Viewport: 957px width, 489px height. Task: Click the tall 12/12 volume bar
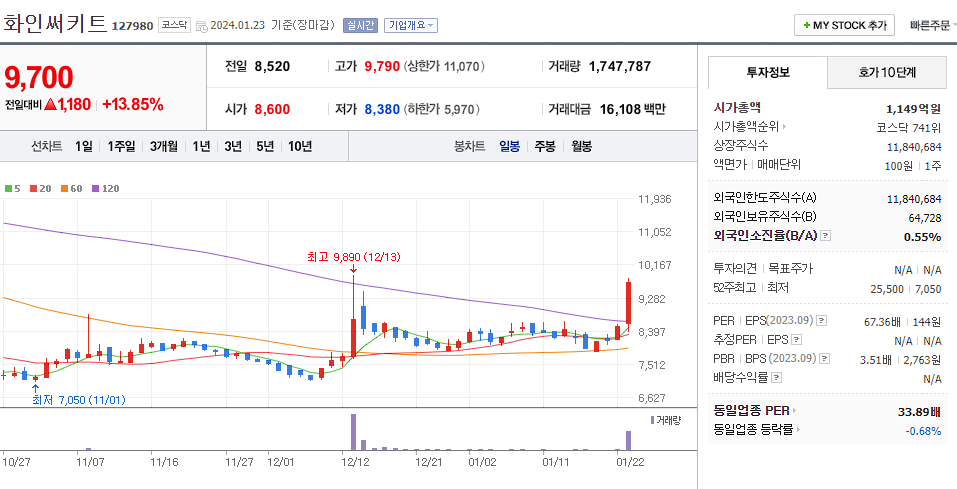[353, 432]
